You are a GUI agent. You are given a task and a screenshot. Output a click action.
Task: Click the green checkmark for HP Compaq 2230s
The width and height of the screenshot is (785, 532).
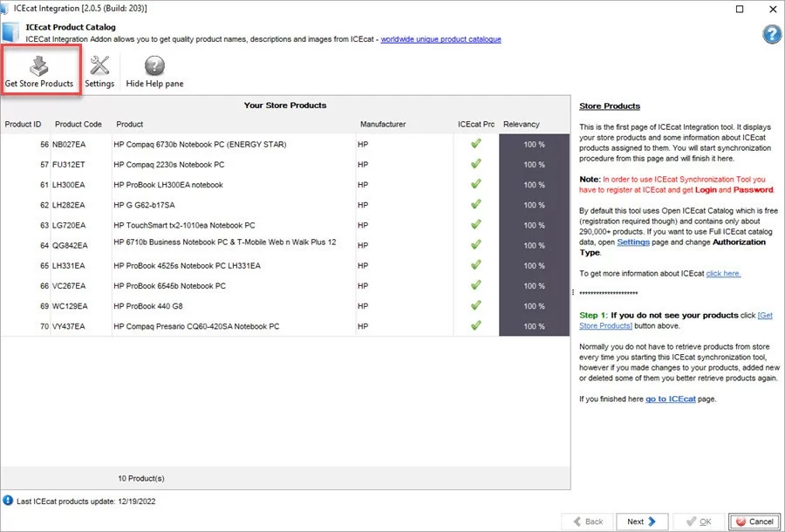pos(475,165)
